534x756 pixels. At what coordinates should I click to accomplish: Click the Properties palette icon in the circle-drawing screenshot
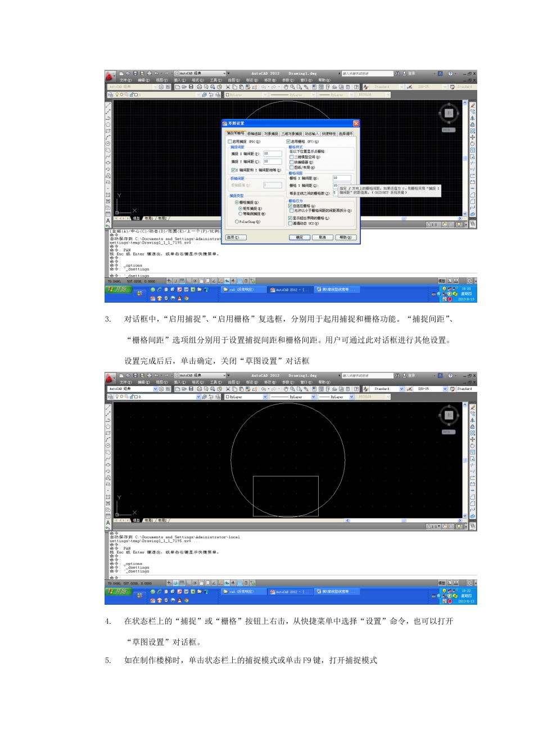coord(315,389)
